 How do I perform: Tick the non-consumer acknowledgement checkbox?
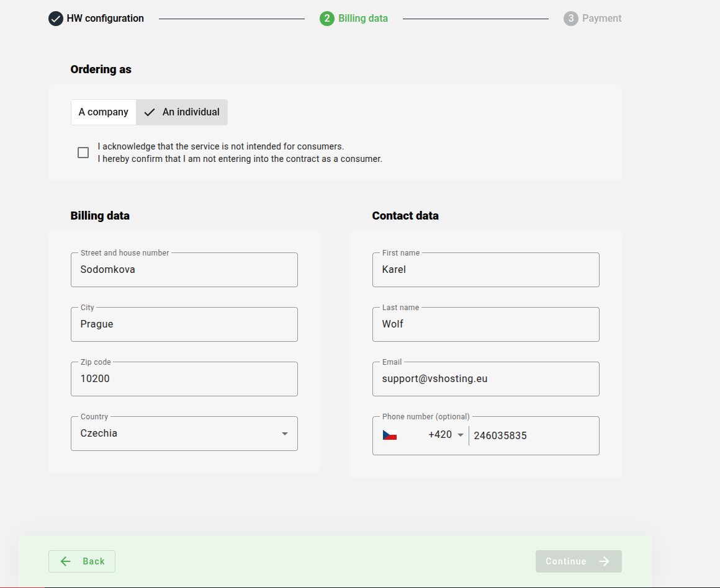[83, 153]
